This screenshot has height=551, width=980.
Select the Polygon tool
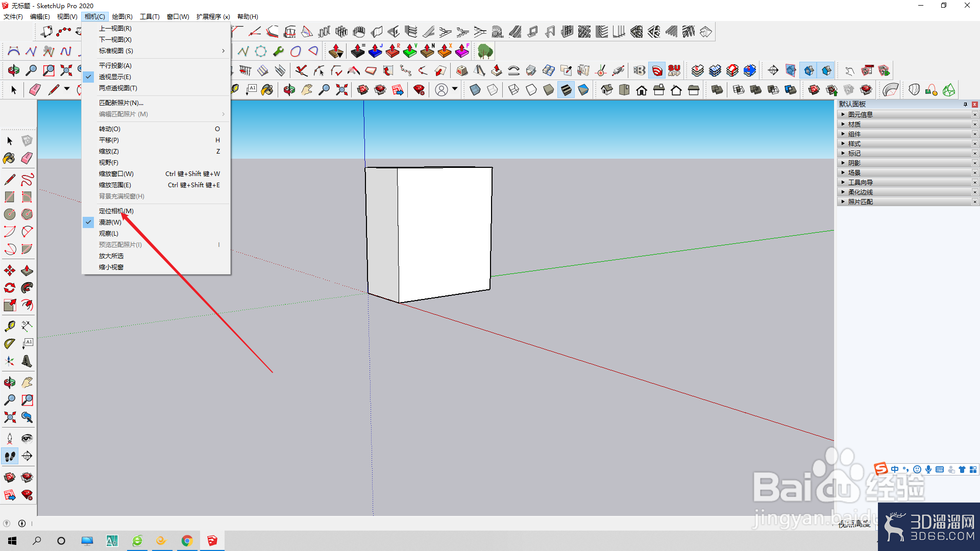tap(27, 214)
